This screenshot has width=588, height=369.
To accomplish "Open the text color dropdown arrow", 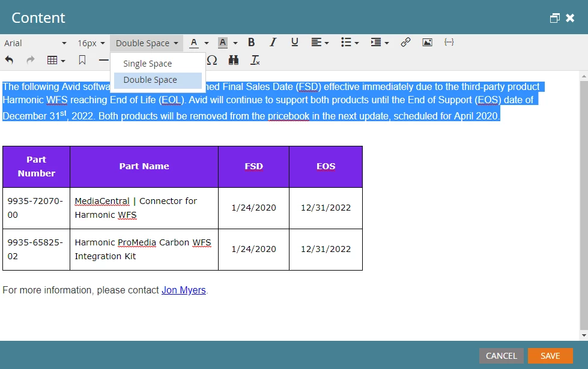I will click(207, 43).
